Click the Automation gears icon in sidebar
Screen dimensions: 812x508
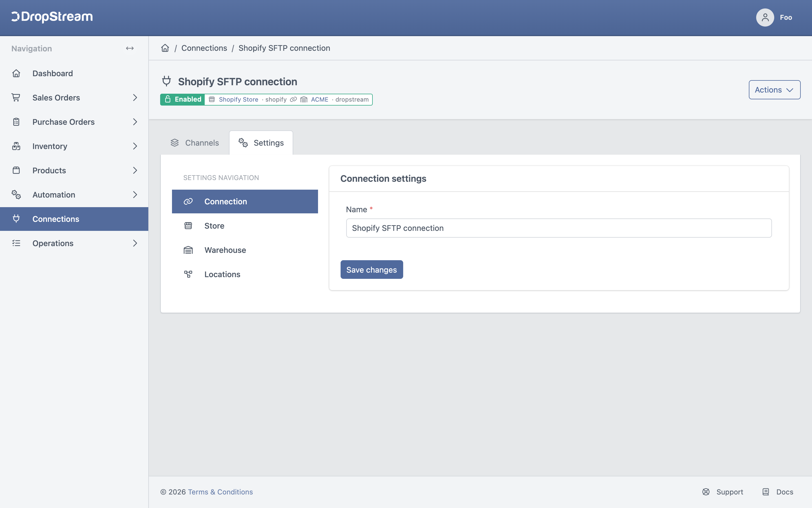pyautogui.click(x=16, y=194)
